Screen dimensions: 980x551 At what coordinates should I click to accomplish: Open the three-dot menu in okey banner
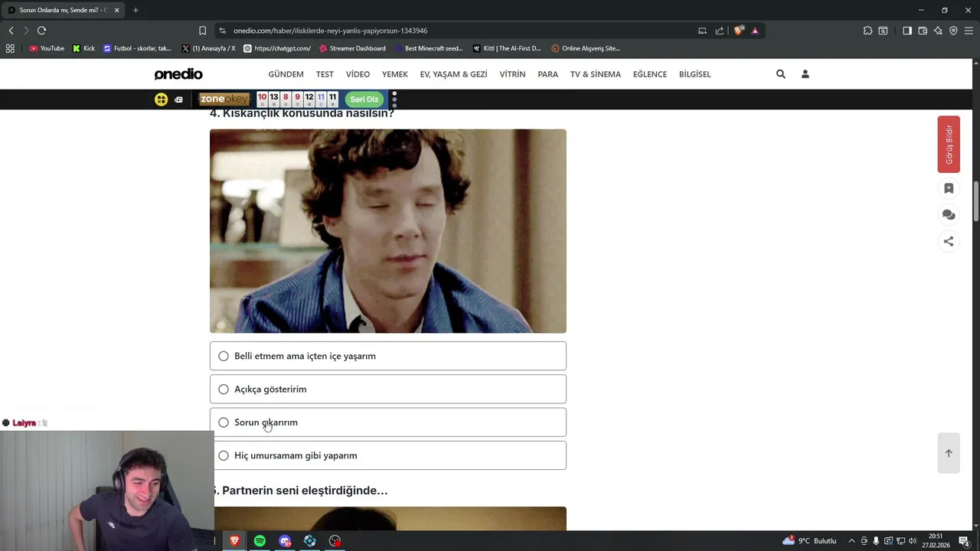click(x=394, y=99)
